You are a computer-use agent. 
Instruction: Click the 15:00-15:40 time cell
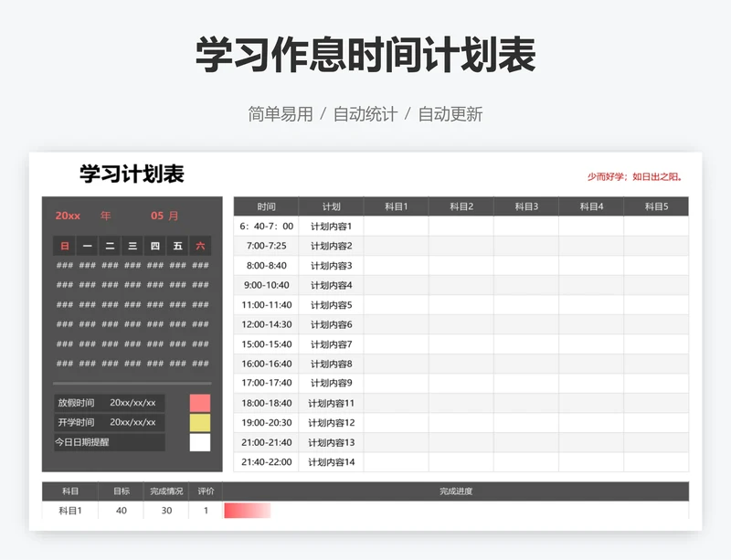(266, 344)
